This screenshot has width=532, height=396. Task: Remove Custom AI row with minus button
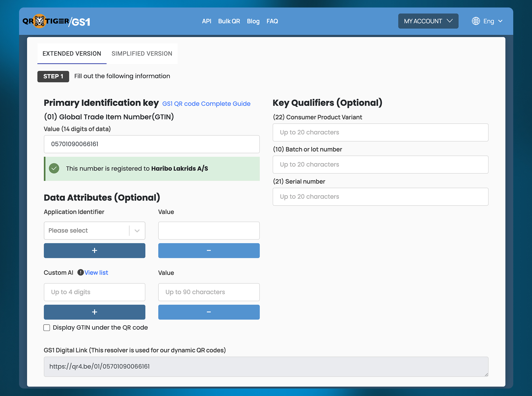click(209, 312)
